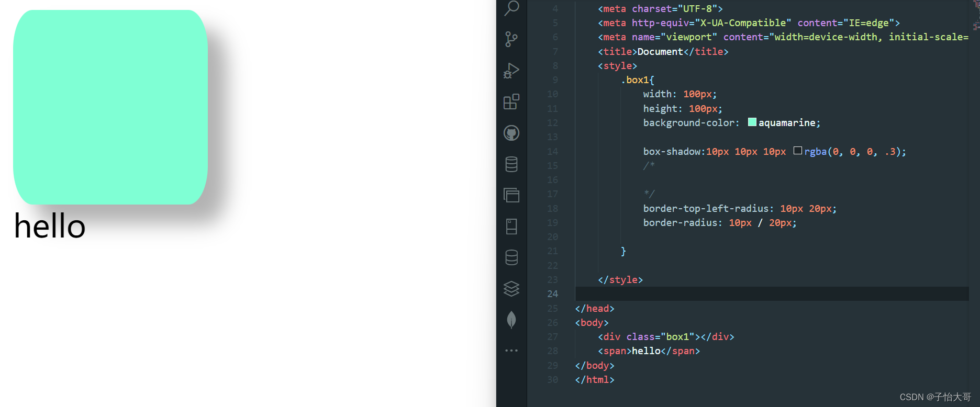Click the closing '</style>' tag

point(620,280)
